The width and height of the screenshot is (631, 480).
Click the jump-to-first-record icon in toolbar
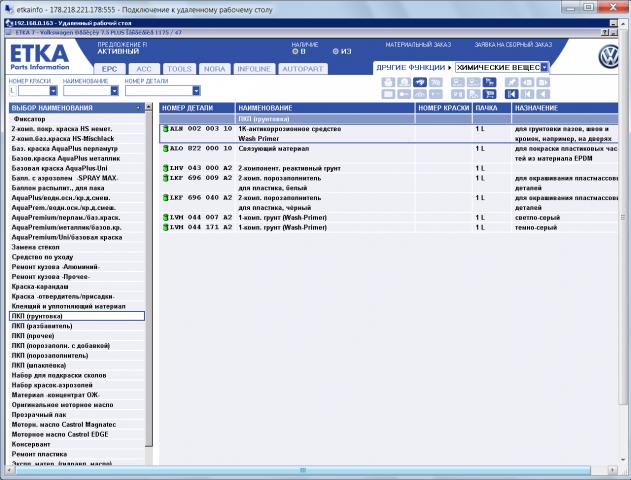(x=511, y=94)
